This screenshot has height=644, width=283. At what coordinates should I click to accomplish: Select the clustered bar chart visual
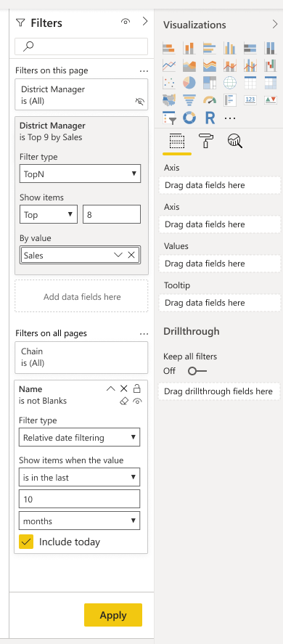tap(210, 48)
